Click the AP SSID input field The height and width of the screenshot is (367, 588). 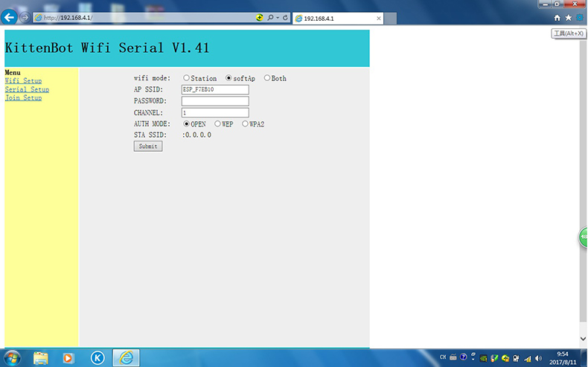pos(215,89)
